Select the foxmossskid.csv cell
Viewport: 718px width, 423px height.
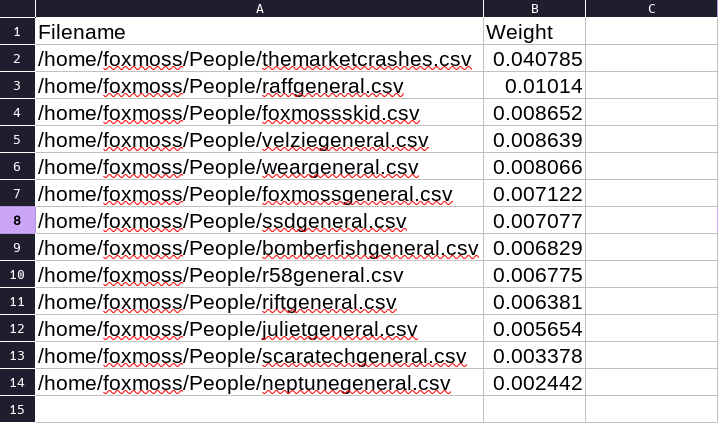(259, 113)
